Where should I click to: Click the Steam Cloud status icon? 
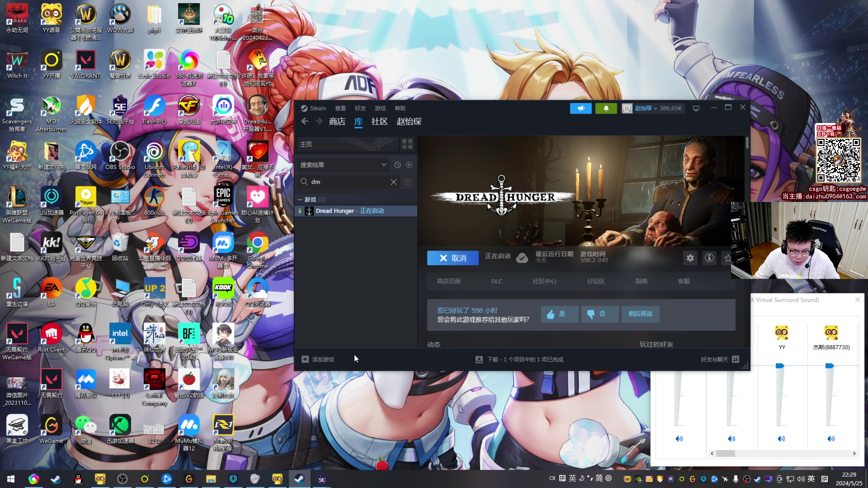coord(522,258)
